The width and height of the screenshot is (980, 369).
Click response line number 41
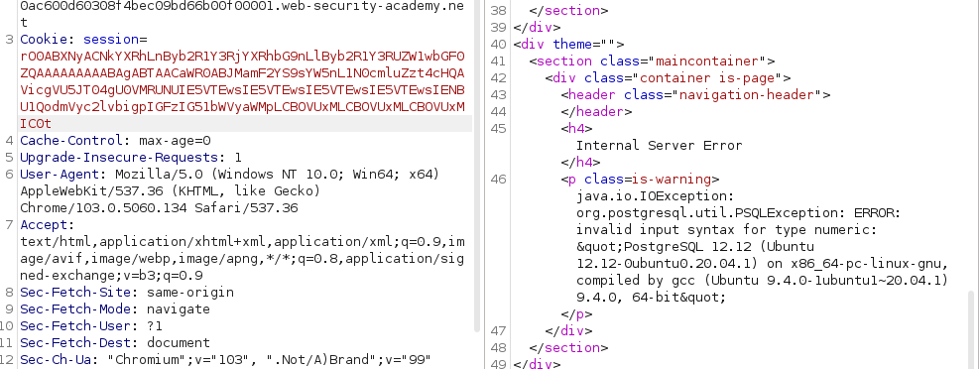(498, 61)
